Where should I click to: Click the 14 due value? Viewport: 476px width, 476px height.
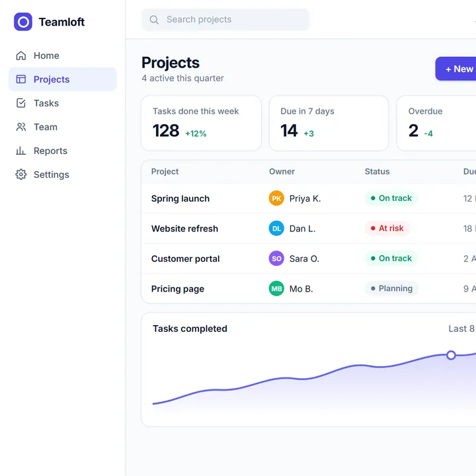tap(289, 131)
